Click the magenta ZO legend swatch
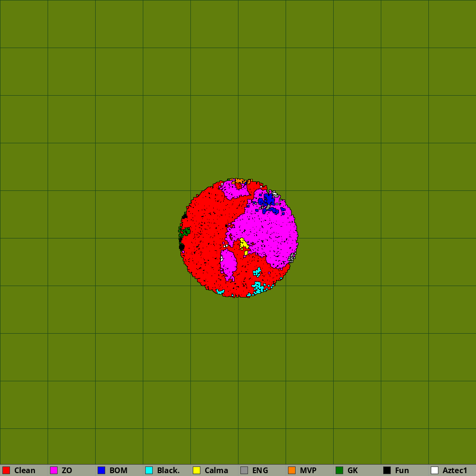Screen dimensions: 476x476 tap(54, 470)
